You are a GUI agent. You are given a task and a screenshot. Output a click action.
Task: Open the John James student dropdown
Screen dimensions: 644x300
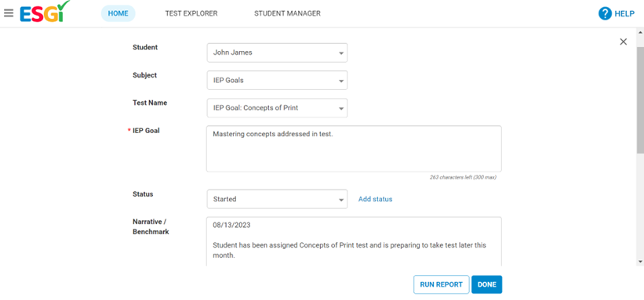pos(277,53)
